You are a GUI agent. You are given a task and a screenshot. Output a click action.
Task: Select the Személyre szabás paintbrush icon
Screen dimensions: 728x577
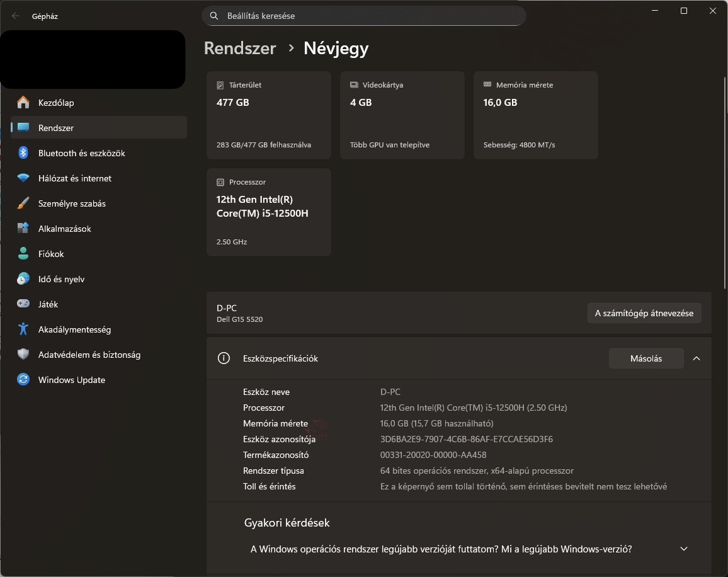click(23, 203)
